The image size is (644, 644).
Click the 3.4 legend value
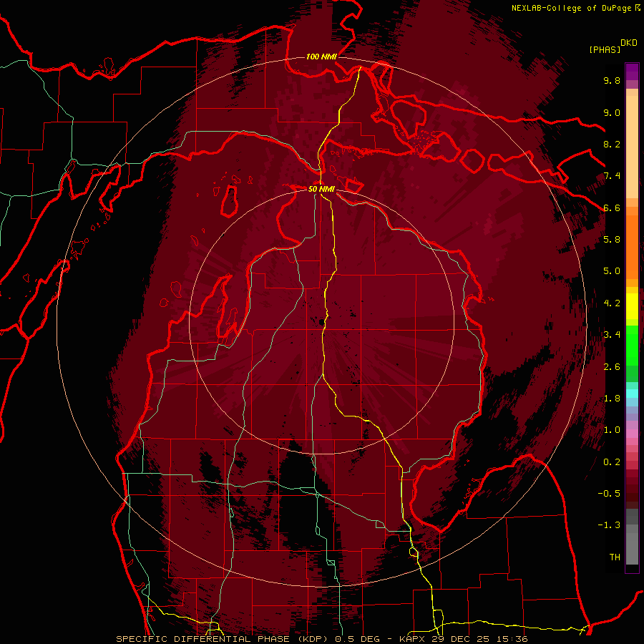[612, 335]
